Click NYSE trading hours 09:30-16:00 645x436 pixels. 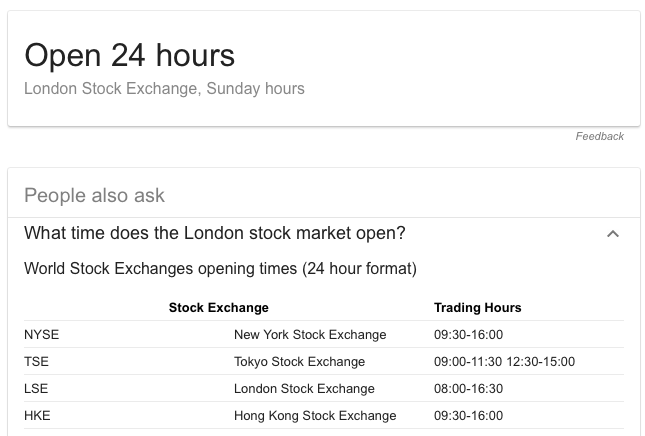[468, 334]
